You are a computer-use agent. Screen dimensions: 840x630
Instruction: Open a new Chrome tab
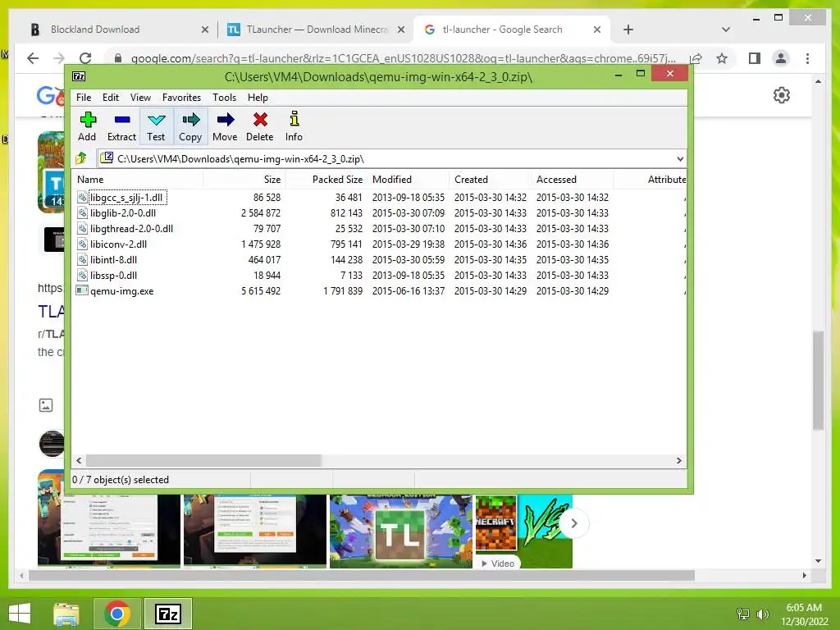click(628, 30)
